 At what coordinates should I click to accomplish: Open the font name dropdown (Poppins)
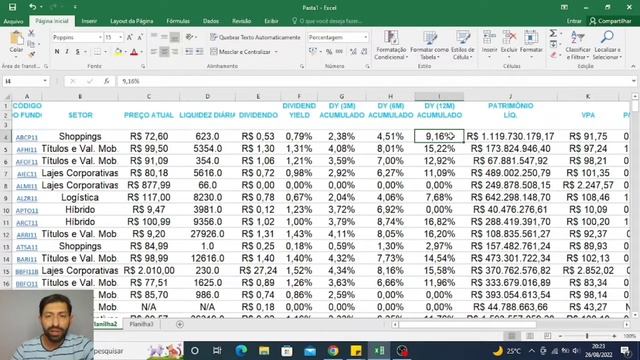click(x=100, y=38)
